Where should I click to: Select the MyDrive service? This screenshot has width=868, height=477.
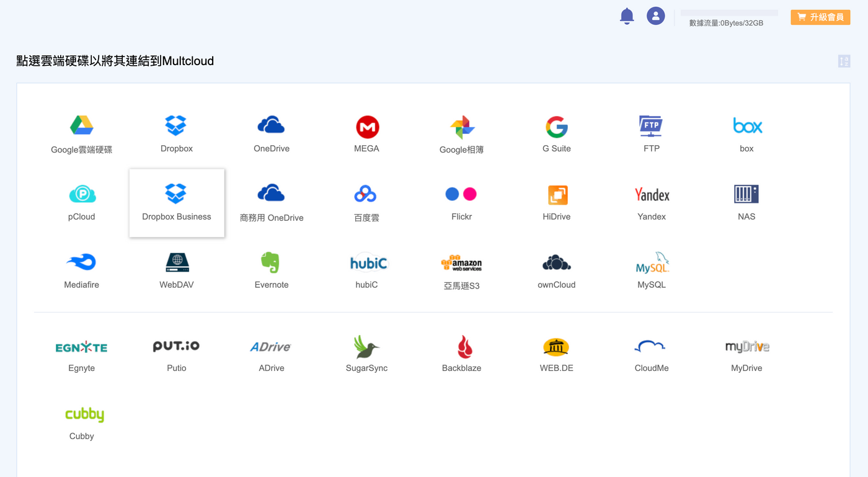pyautogui.click(x=747, y=347)
